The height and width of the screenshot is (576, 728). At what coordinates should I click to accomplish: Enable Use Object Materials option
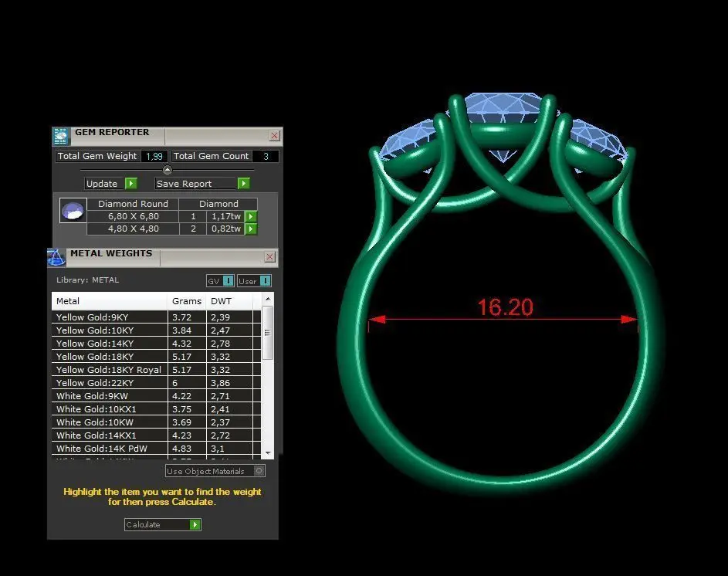click(259, 471)
